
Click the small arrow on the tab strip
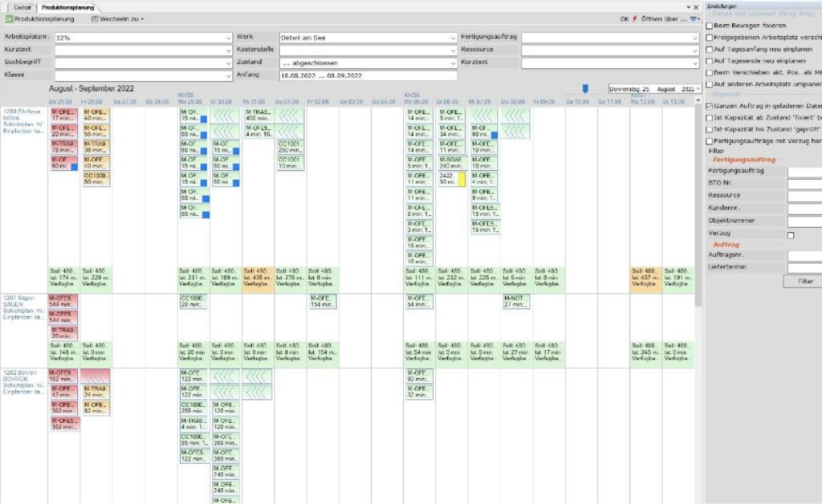coord(688,7)
